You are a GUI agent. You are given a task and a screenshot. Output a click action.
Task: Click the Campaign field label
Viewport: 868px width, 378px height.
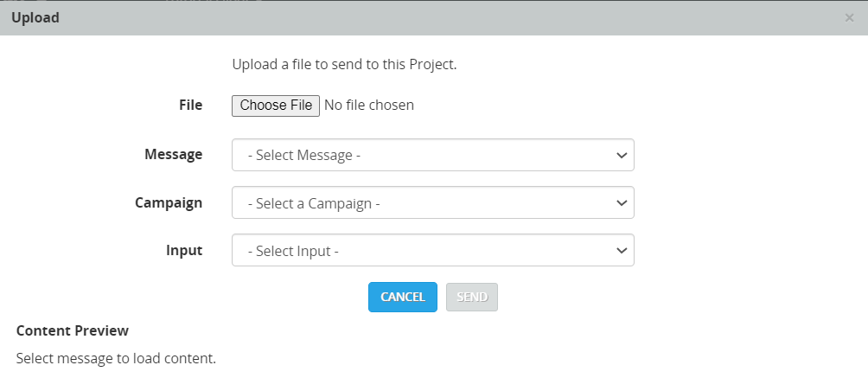[x=169, y=202]
